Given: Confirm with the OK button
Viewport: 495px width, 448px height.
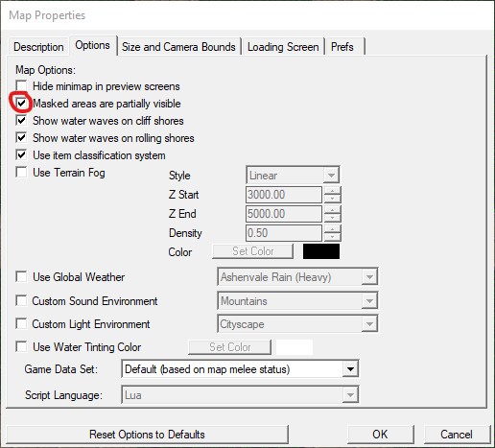Looking at the screenshot, I should click(380, 435).
